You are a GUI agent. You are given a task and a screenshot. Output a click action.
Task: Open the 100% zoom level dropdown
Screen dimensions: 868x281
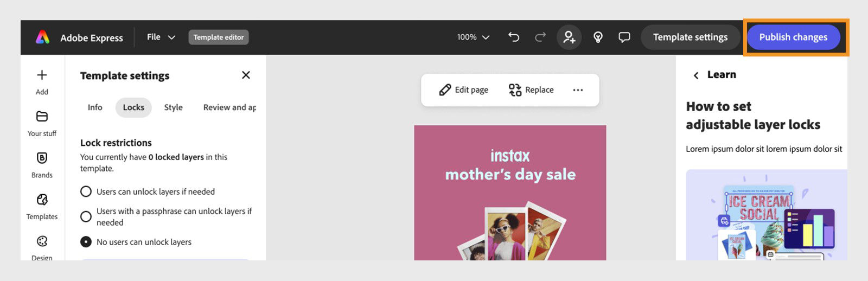click(473, 37)
